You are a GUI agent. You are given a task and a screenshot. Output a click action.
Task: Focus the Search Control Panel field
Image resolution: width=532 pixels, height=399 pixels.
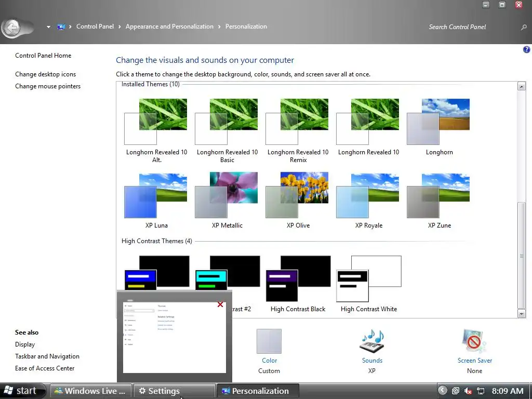click(x=472, y=27)
